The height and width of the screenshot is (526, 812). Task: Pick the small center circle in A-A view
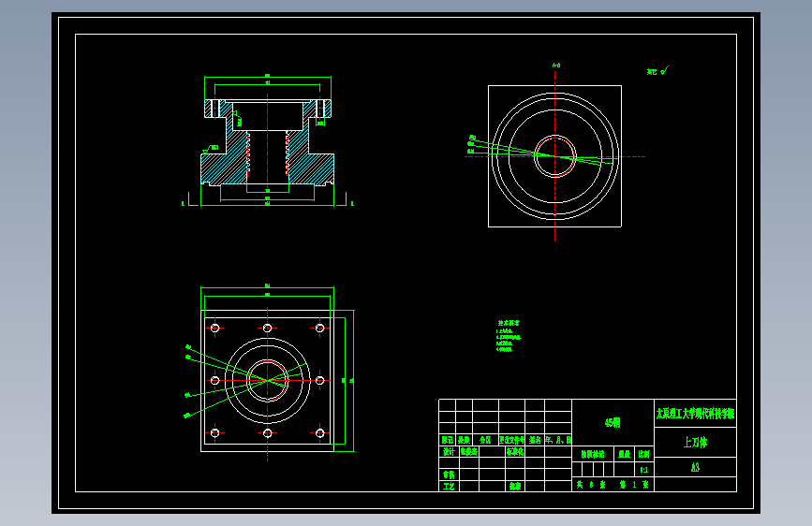tap(555, 156)
